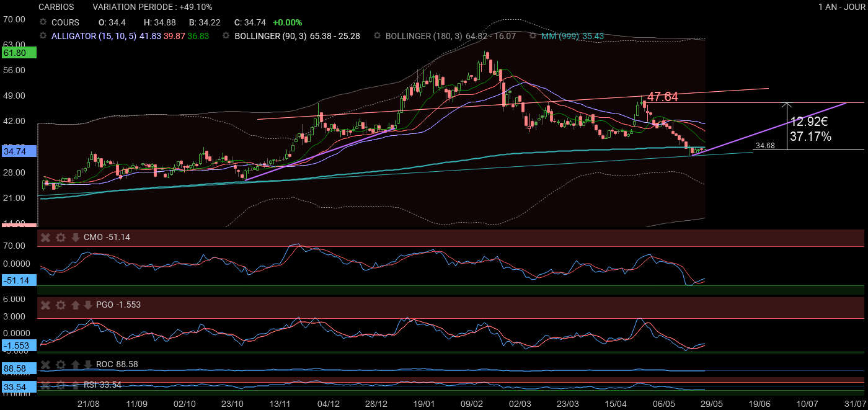The image size is (868, 410).
Task: Open settings gear for MM (999)
Action: pos(533,36)
